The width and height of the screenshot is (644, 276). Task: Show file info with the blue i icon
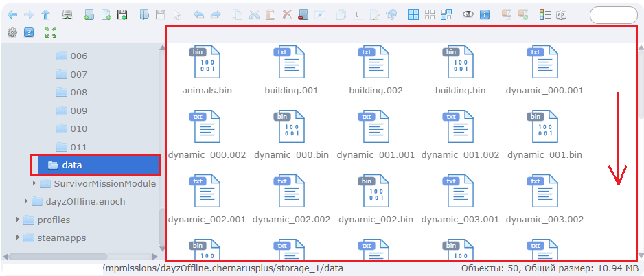tap(485, 15)
